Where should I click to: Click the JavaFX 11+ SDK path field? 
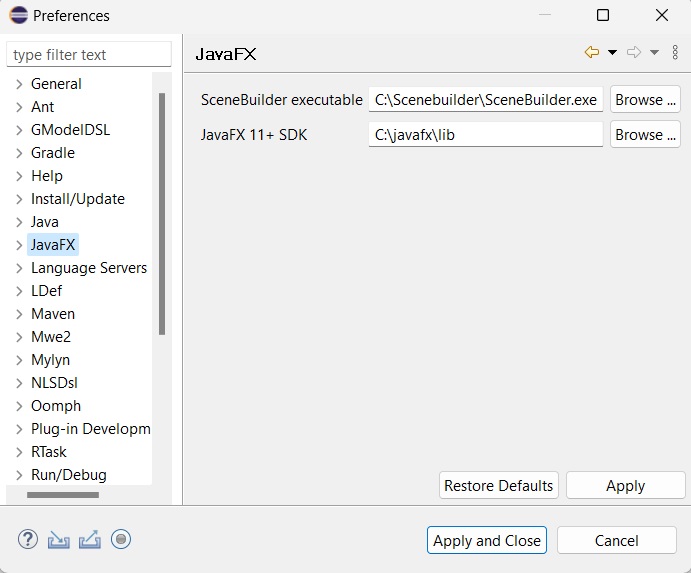[x=486, y=135]
